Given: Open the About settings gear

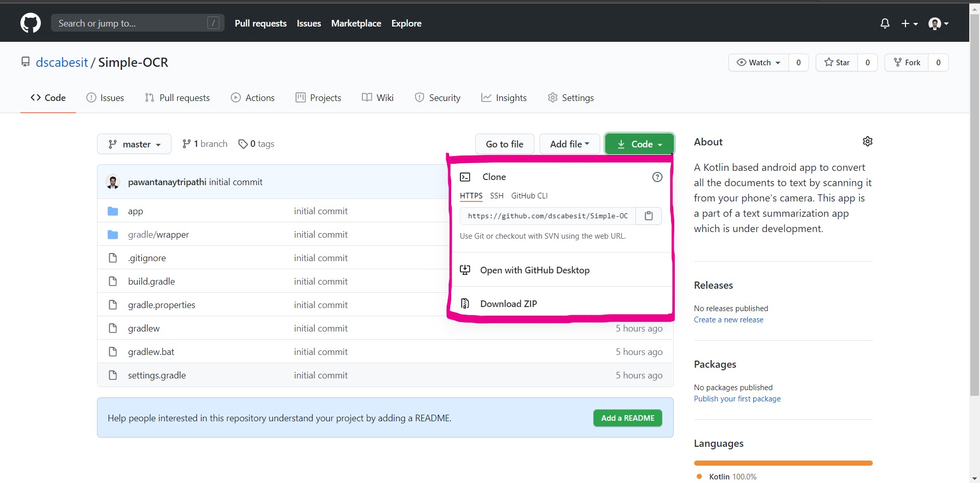Looking at the screenshot, I should click(868, 141).
